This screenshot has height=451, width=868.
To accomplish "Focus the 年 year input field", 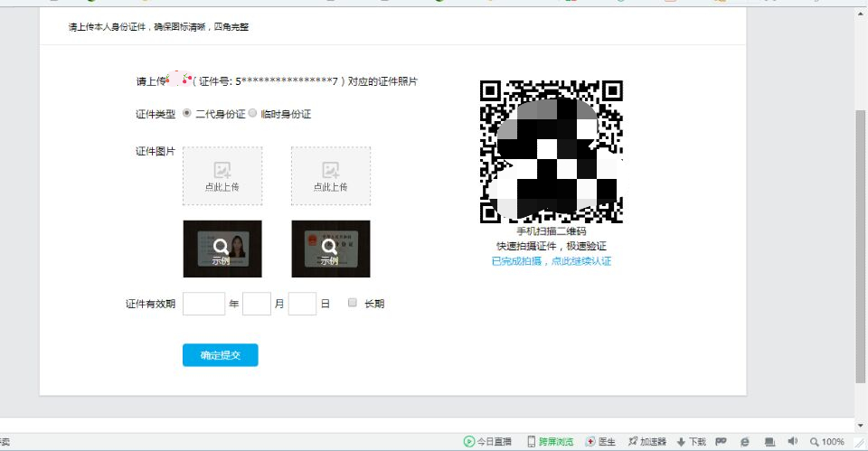I will click(203, 304).
